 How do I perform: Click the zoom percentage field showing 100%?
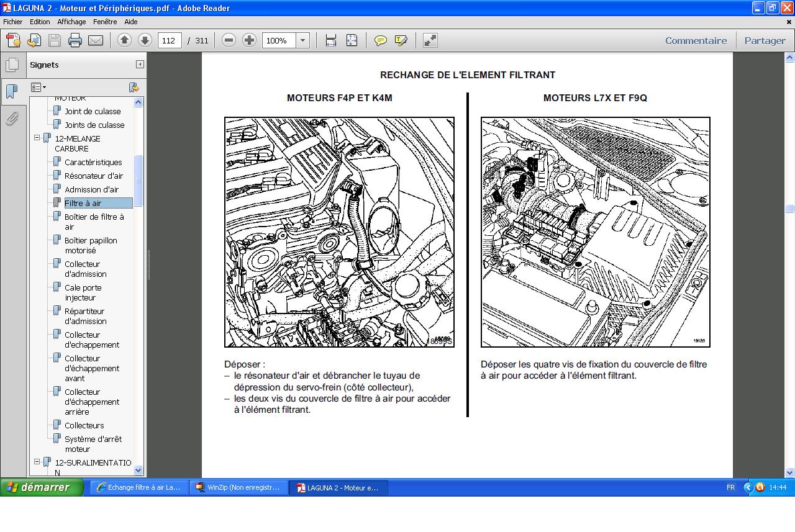pyautogui.click(x=279, y=40)
